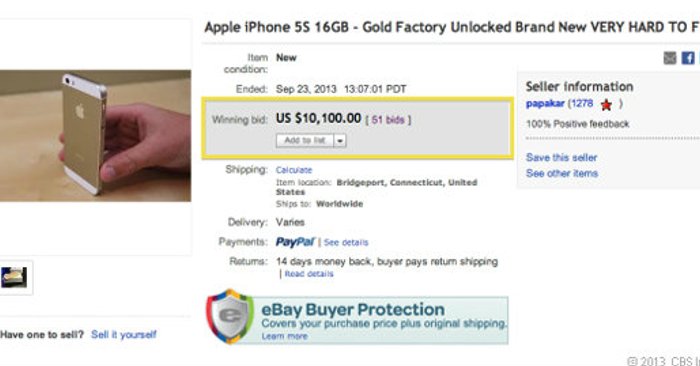Open the seller feedback score 1278

coord(583,104)
